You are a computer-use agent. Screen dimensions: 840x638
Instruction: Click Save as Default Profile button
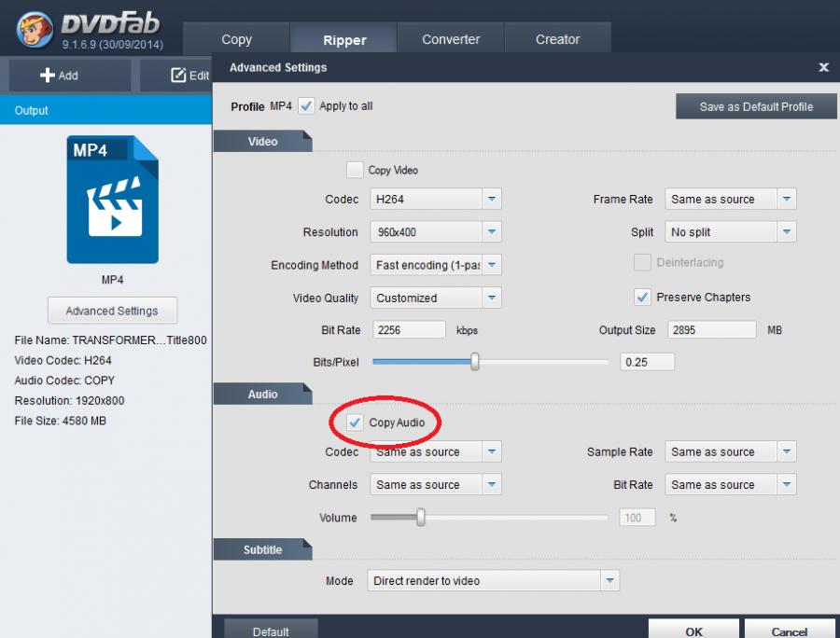(756, 106)
